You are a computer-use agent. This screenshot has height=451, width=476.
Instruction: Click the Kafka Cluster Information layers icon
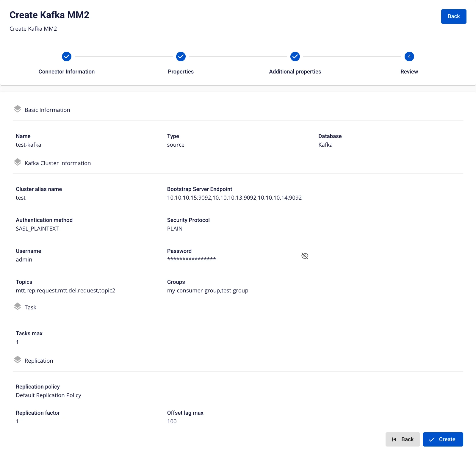point(18,162)
